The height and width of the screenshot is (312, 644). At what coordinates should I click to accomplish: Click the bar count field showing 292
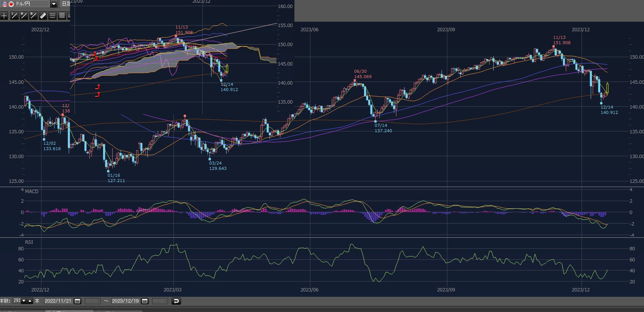click(17, 301)
